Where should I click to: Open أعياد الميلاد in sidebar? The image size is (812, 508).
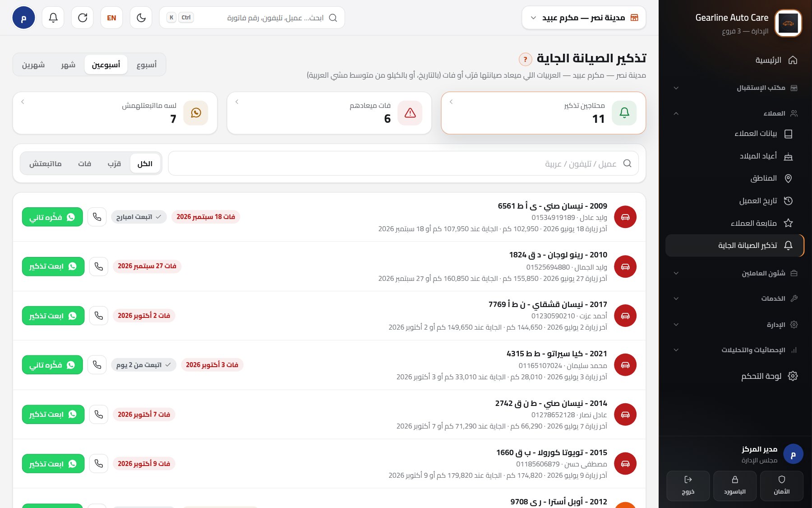[734, 156]
